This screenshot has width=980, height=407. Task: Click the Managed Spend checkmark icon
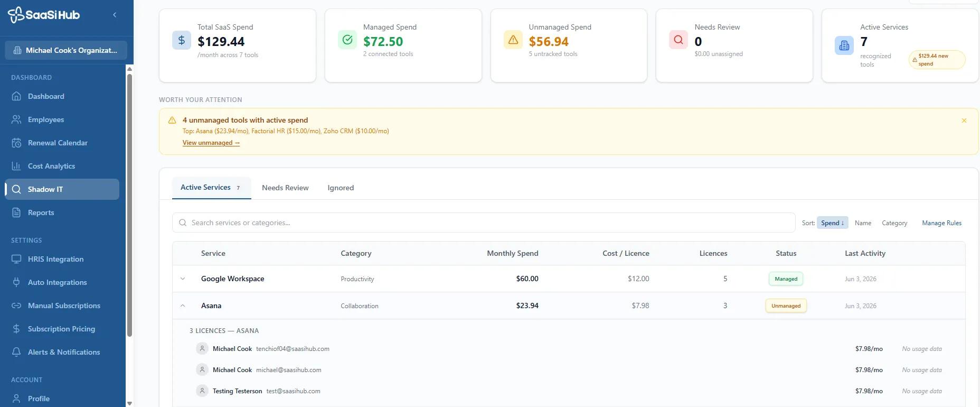click(x=347, y=40)
